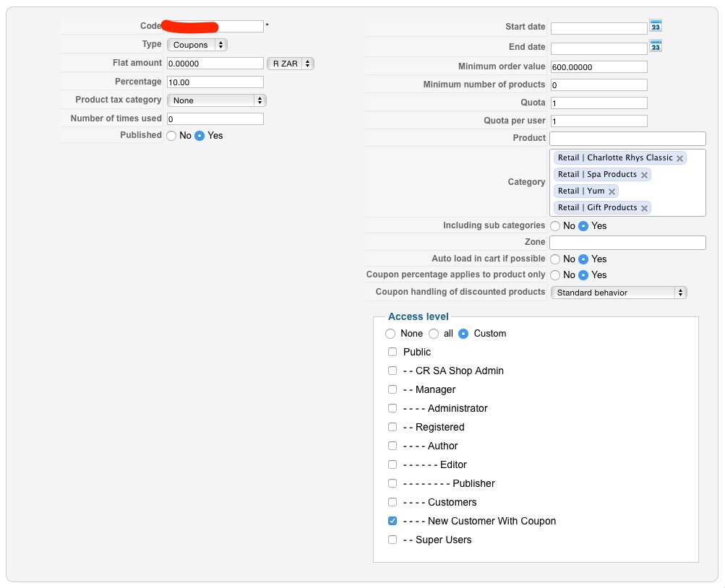This screenshot has height=588, width=725.
Task: Click into the Zone field
Action: coord(627,243)
